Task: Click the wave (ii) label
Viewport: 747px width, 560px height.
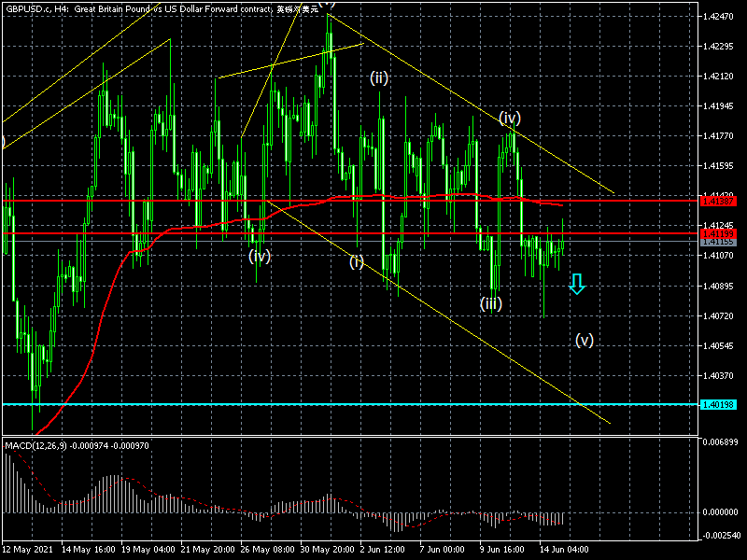Action: pyautogui.click(x=378, y=77)
